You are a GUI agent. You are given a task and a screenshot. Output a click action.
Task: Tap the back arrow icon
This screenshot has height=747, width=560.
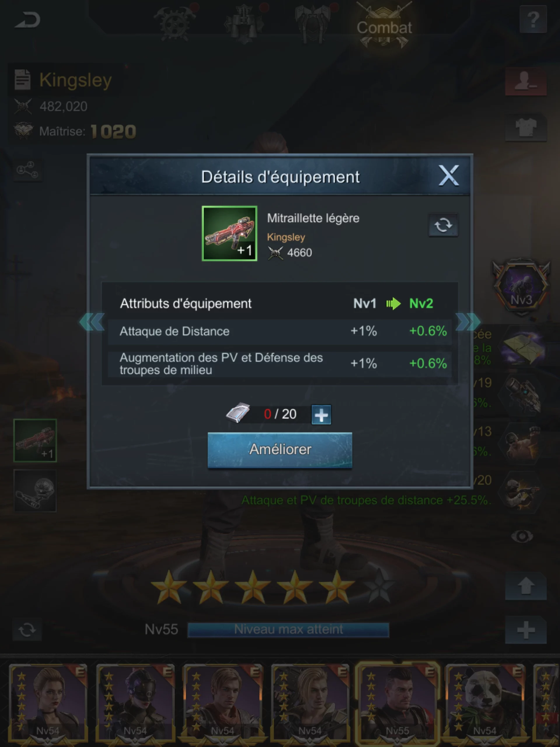click(x=27, y=20)
